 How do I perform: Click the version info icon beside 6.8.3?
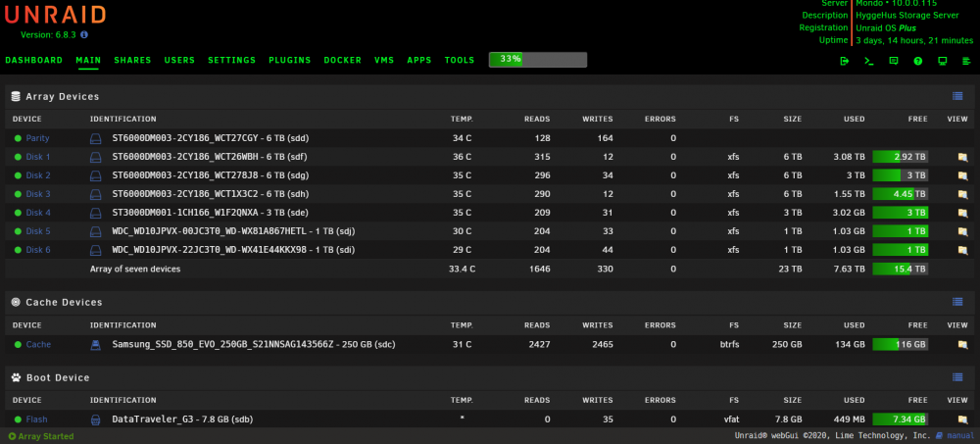[84, 35]
